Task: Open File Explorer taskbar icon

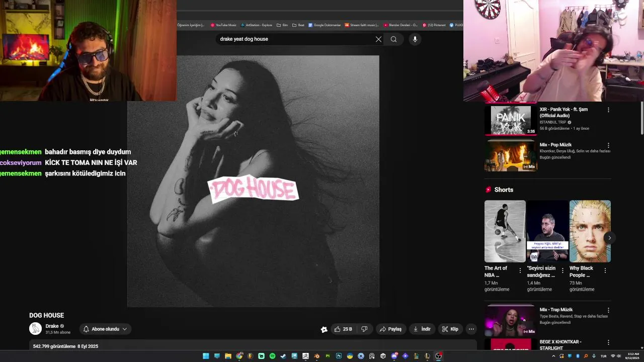Action: pos(228,356)
